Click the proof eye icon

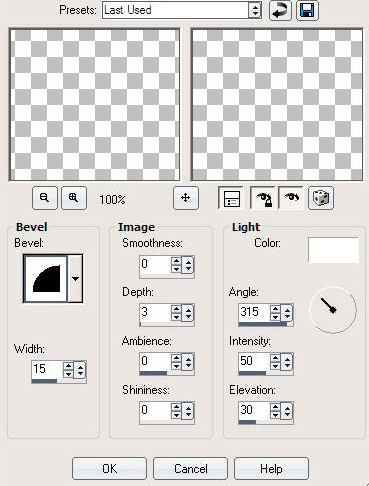(x=291, y=198)
